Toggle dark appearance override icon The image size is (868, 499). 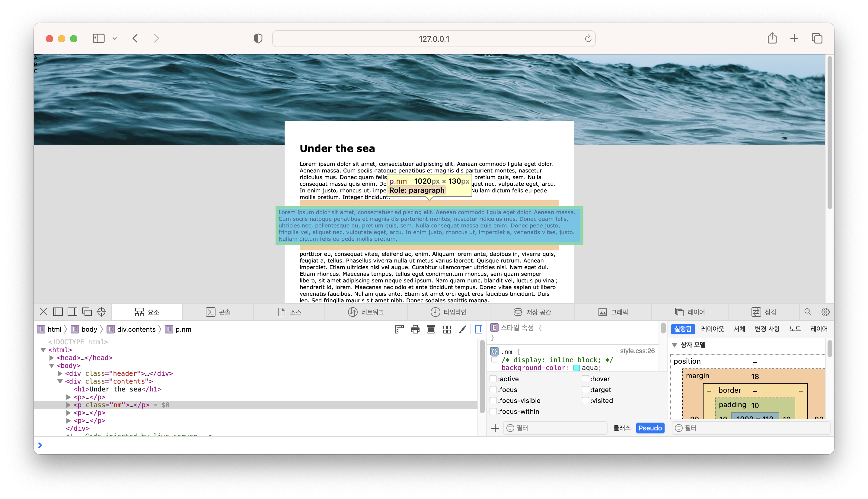[x=431, y=329]
